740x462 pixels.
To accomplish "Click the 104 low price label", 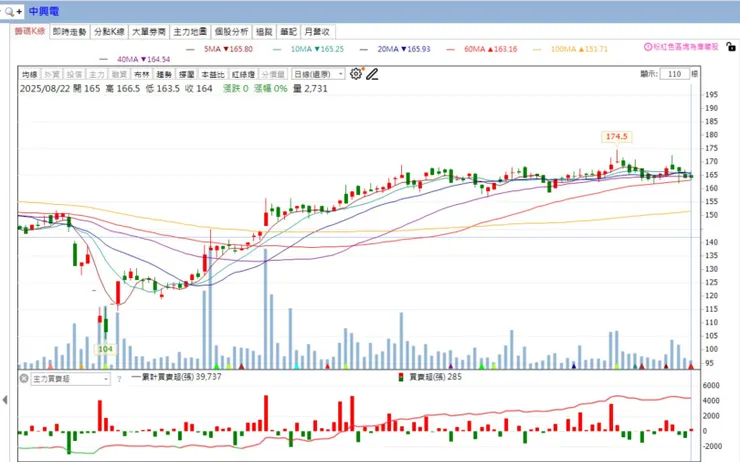I will (105, 349).
